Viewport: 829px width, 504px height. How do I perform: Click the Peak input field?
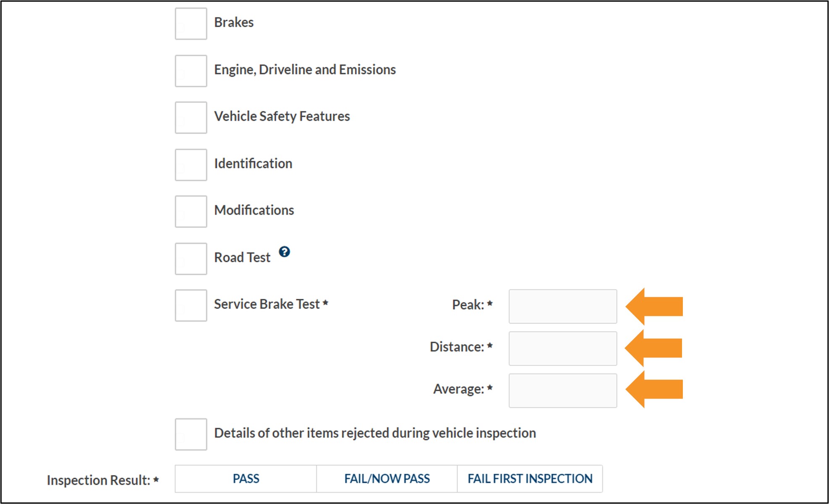[x=563, y=306]
